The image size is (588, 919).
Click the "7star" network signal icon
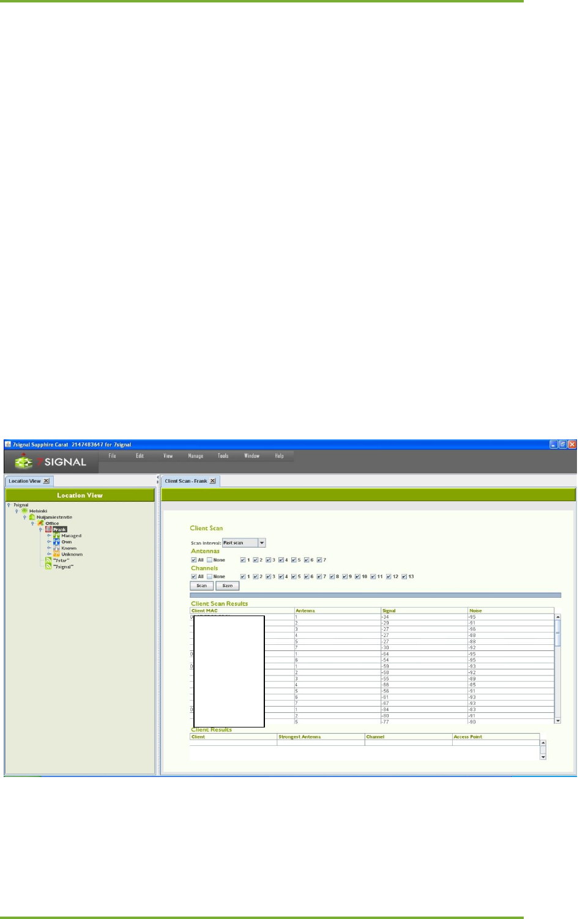coord(48,560)
